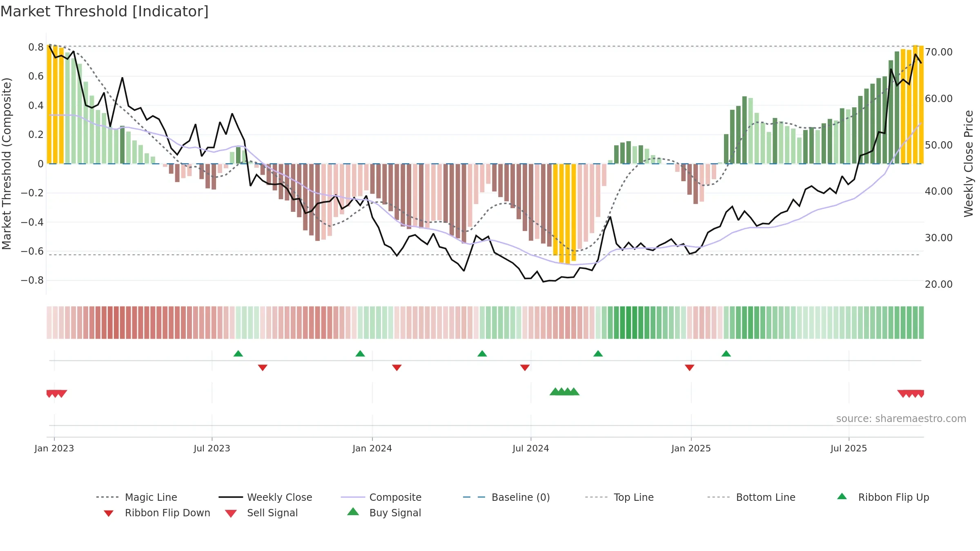Viewport: 980px width, 551px height.
Task: Click the green Ribbon Flip Up legend triangle icon
Action: (x=842, y=496)
